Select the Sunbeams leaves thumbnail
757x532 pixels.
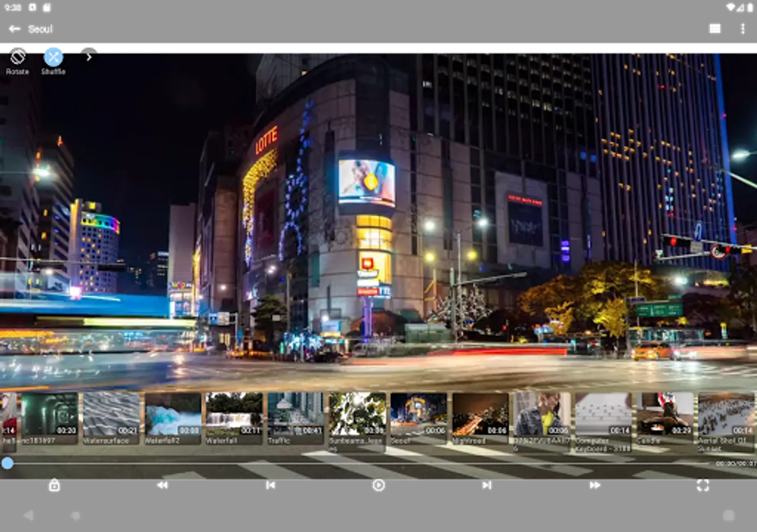pos(357,422)
